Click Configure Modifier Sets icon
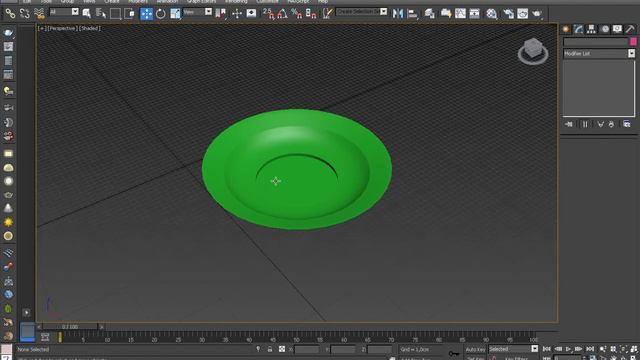The image size is (640, 360). [x=627, y=124]
